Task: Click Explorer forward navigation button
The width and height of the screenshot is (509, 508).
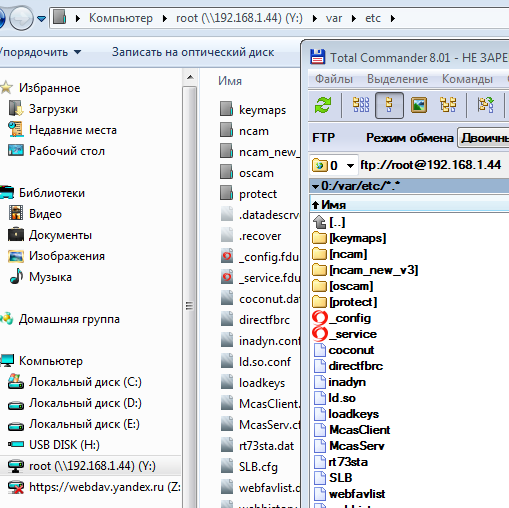Action: coord(21,18)
